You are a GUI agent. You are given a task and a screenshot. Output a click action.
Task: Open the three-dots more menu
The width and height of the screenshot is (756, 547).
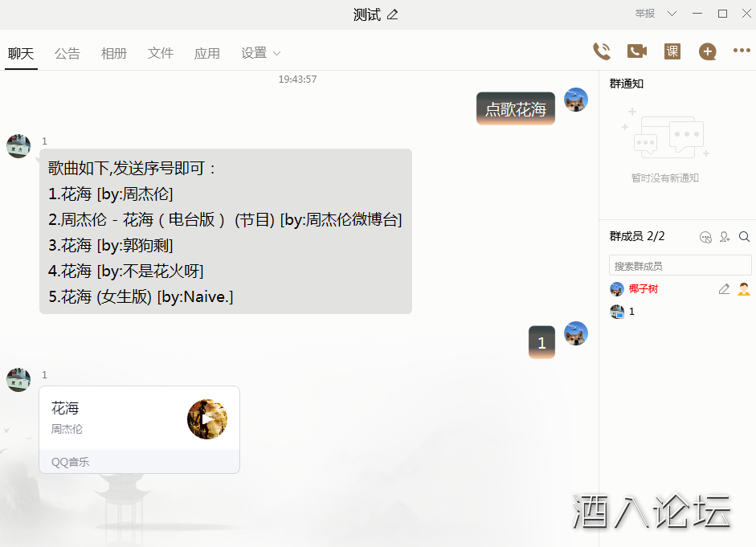coord(742,50)
